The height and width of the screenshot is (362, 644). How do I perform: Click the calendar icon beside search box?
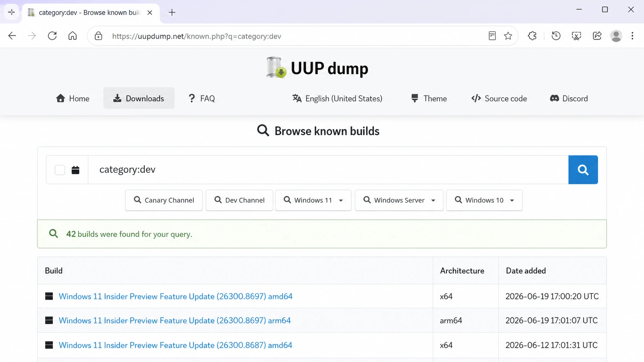(x=75, y=170)
